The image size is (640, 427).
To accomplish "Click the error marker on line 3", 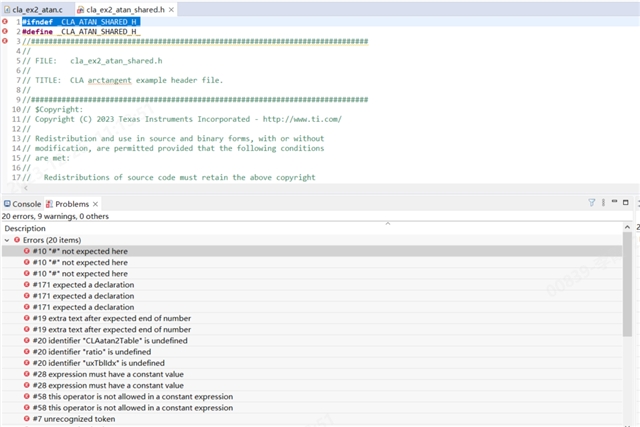I will [5, 41].
